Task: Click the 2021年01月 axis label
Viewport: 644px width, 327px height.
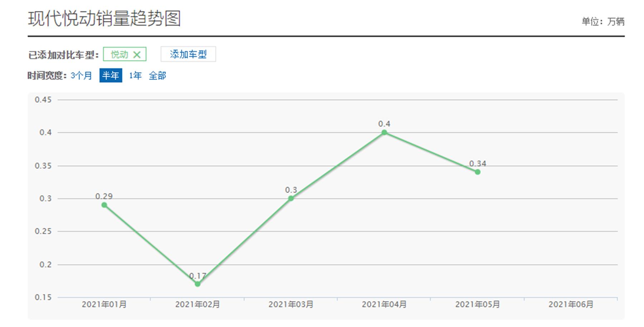Action: point(104,304)
